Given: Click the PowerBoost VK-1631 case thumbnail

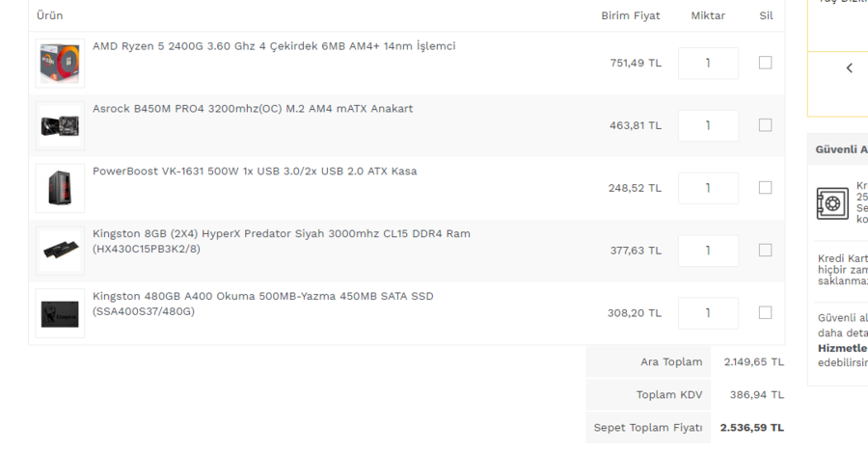Looking at the screenshot, I should [x=60, y=189].
